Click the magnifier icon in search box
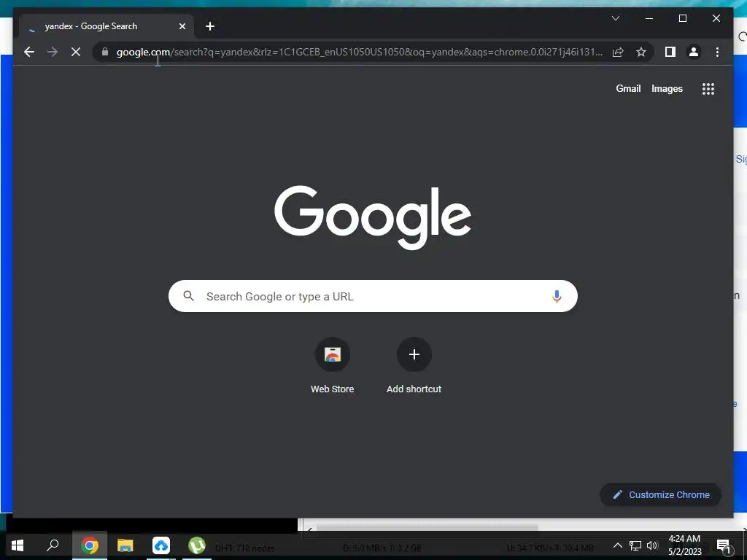The image size is (747, 560). pyautogui.click(x=189, y=296)
